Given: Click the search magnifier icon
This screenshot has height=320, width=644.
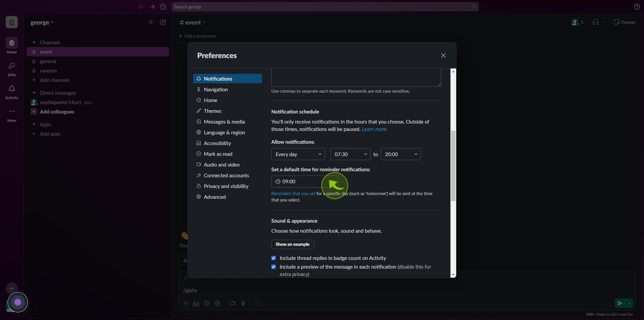Looking at the screenshot, I should pos(474,7).
